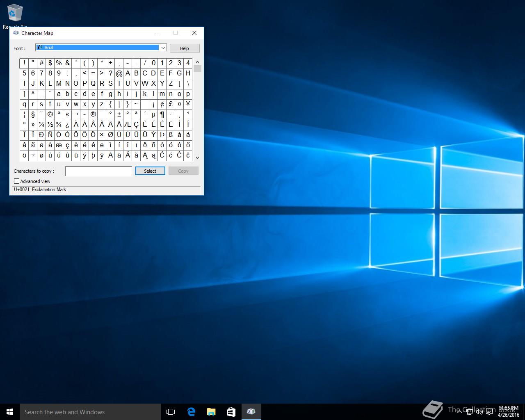The image size is (525, 420).
Task: Select the ? question mark cell
Action: (110, 73)
